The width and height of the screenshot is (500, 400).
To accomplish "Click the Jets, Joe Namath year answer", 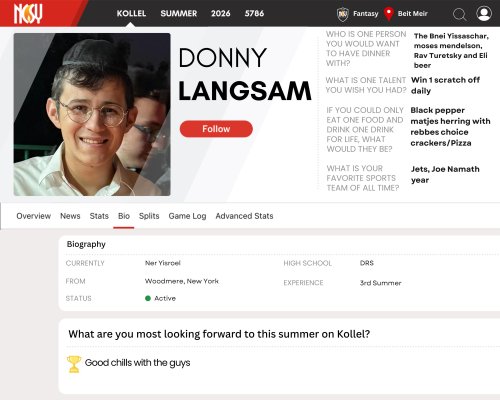I will tap(445, 174).
